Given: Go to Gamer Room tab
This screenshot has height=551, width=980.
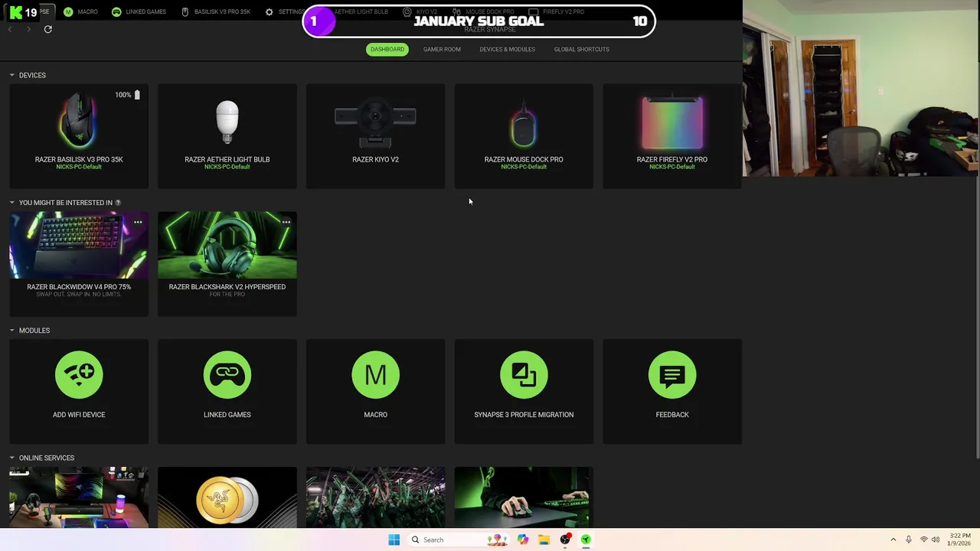Looking at the screenshot, I should tap(442, 49).
